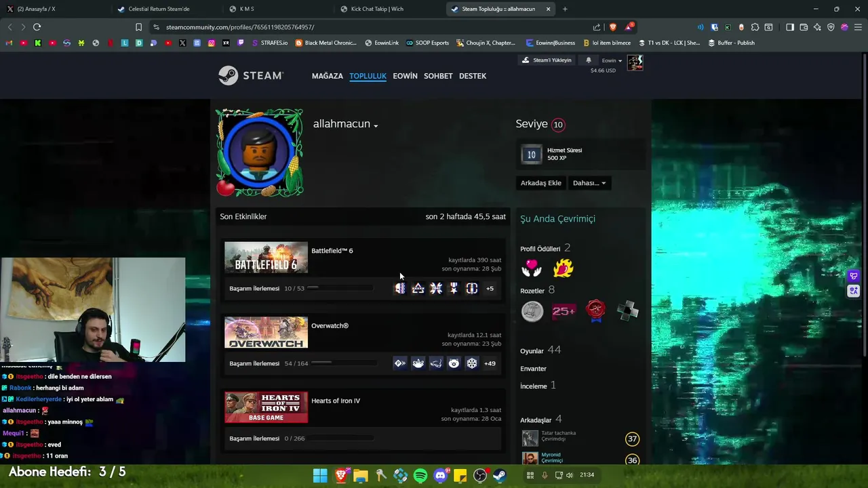Open the allahmacun username dropdown arrow
868x488 pixels.
tap(376, 125)
